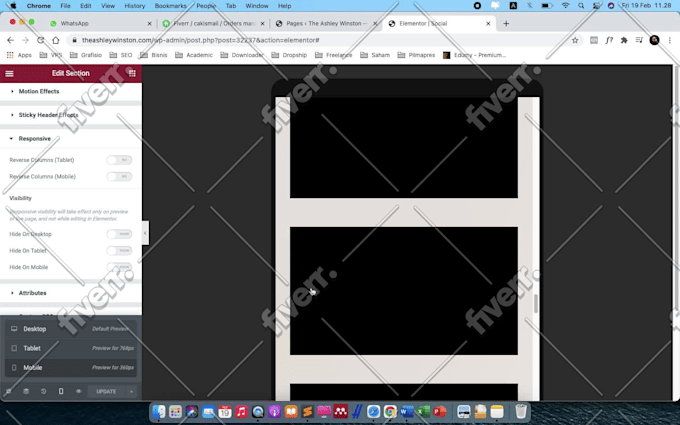Click the mobile preview scrollbar thumb
Viewport: 680px width, 425px height.
(536, 303)
